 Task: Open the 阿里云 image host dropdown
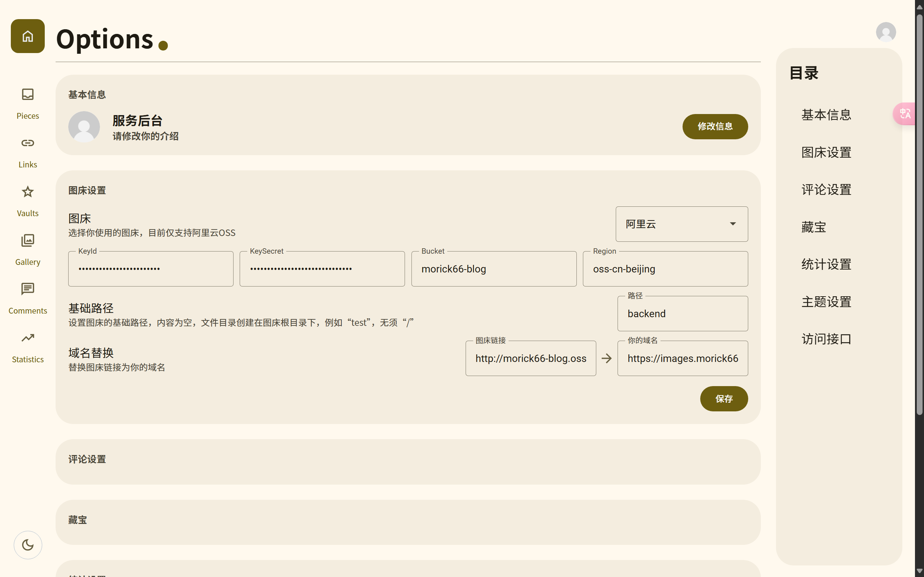(681, 224)
